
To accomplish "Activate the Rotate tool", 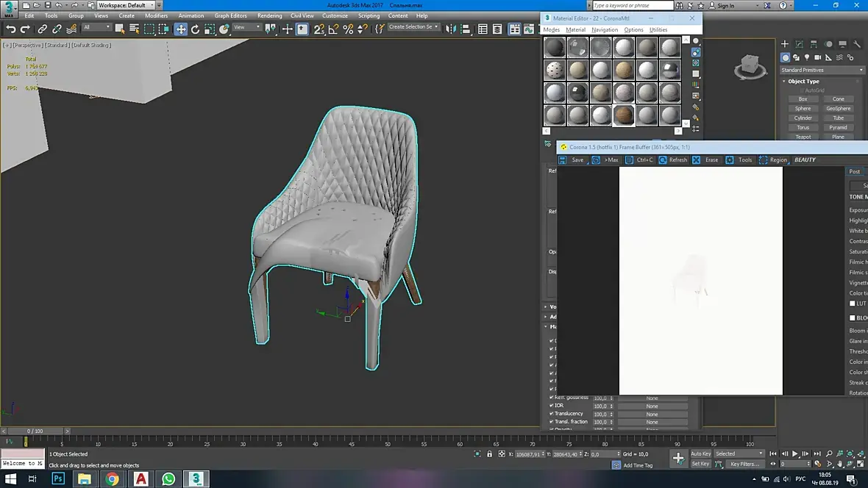I will (195, 29).
